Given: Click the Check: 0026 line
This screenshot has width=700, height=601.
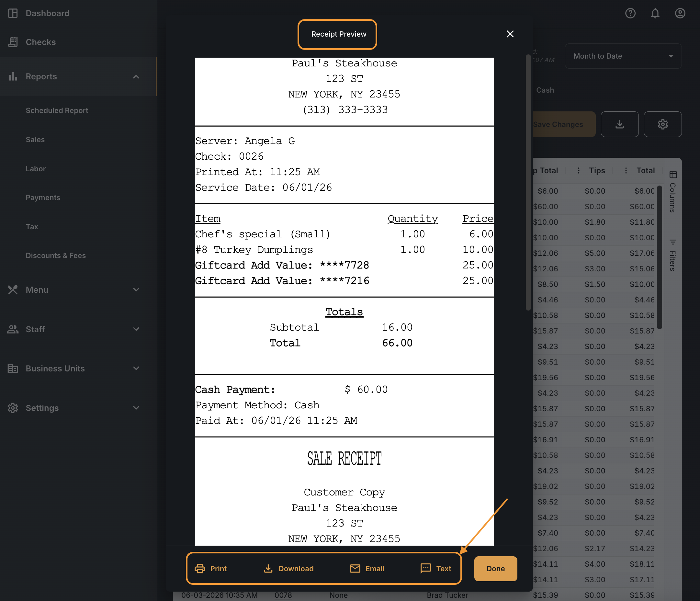Looking at the screenshot, I should pos(229,156).
